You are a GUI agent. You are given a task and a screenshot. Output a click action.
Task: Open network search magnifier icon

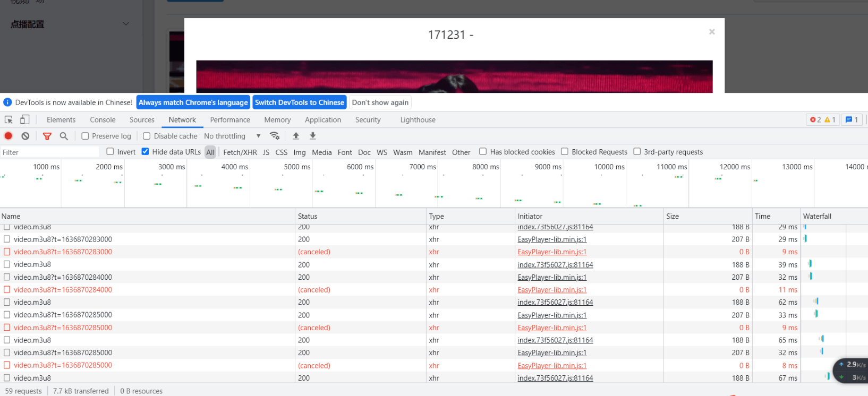[64, 136]
